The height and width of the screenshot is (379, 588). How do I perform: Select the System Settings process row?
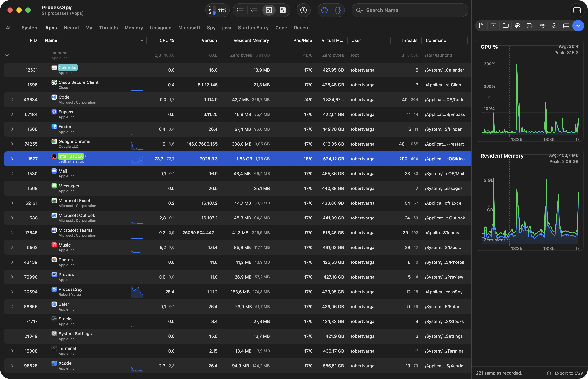tap(237, 336)
